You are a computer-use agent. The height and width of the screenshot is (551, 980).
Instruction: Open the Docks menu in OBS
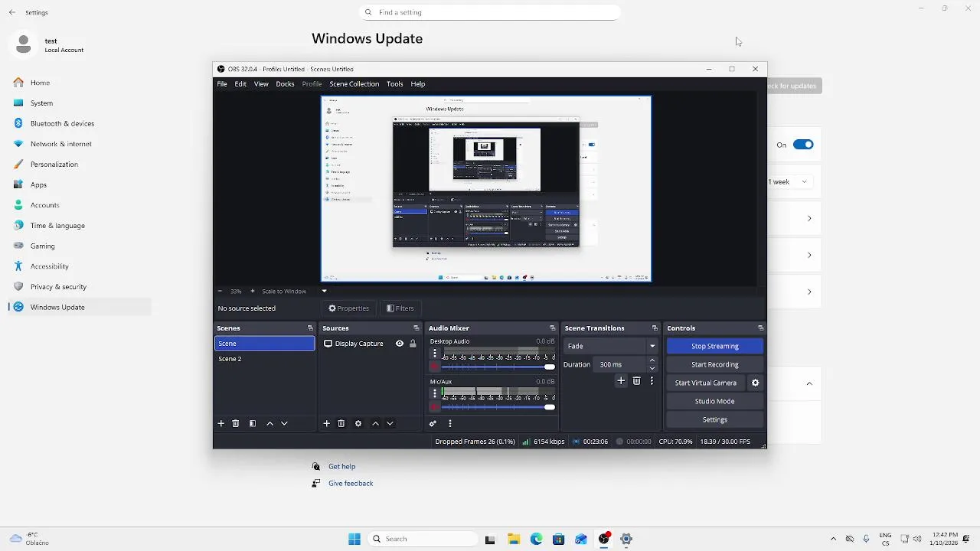click(285, 84)
